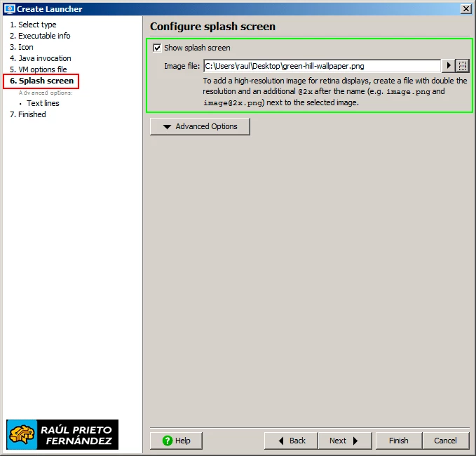Viewport: 476px width, 456px height.
Task: Click the Create Launcher title bar icon
Action: click(10, 9)
